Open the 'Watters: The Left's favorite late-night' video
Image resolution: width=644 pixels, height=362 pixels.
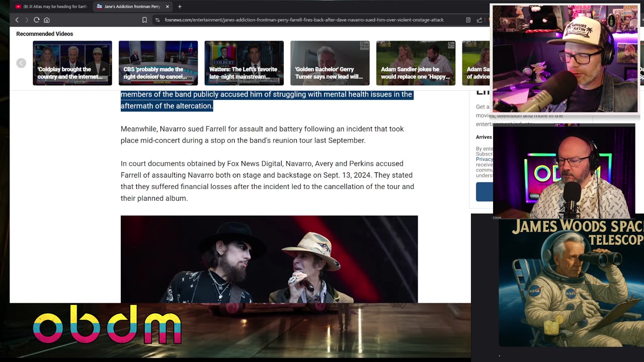tap(244, 63)
